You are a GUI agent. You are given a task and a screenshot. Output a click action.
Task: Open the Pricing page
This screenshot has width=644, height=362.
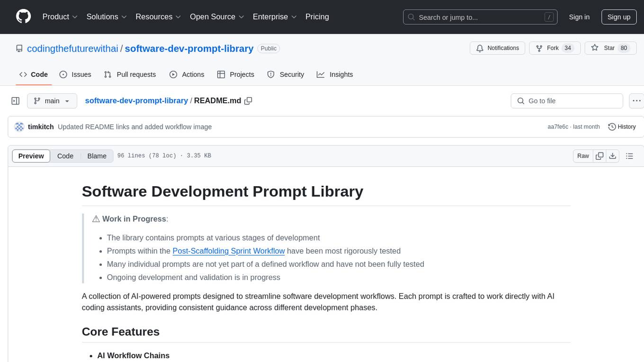[x=317, y=17]
